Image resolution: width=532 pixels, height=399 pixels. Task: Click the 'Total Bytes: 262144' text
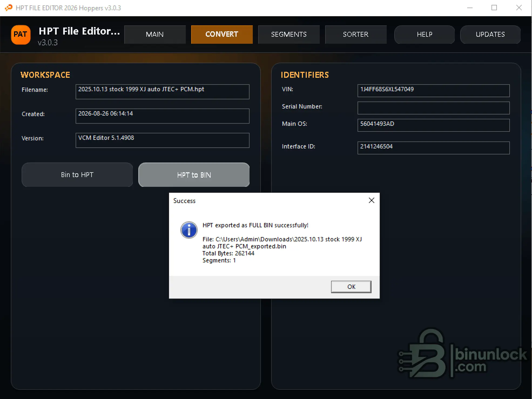tap(228, 253)
